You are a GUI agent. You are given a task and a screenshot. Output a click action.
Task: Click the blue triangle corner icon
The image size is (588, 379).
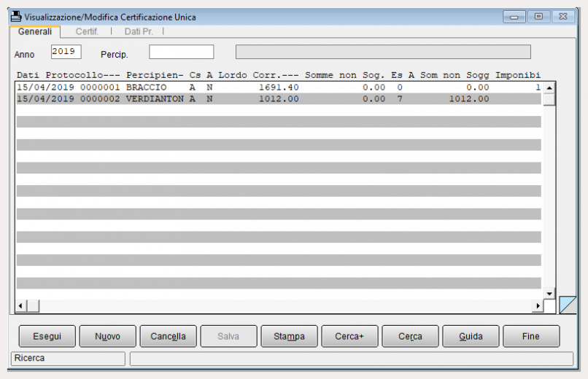[x=568, y=305]
